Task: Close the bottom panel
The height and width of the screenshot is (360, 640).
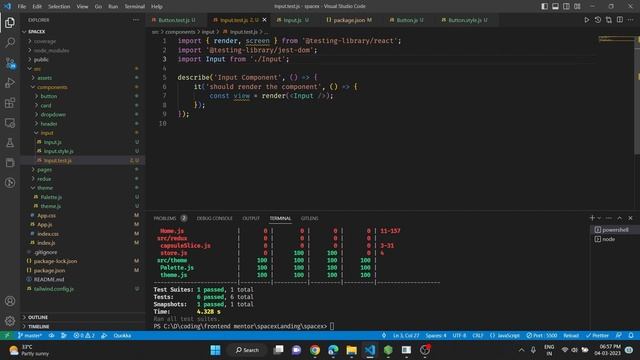Action: [x=630, y=218]
